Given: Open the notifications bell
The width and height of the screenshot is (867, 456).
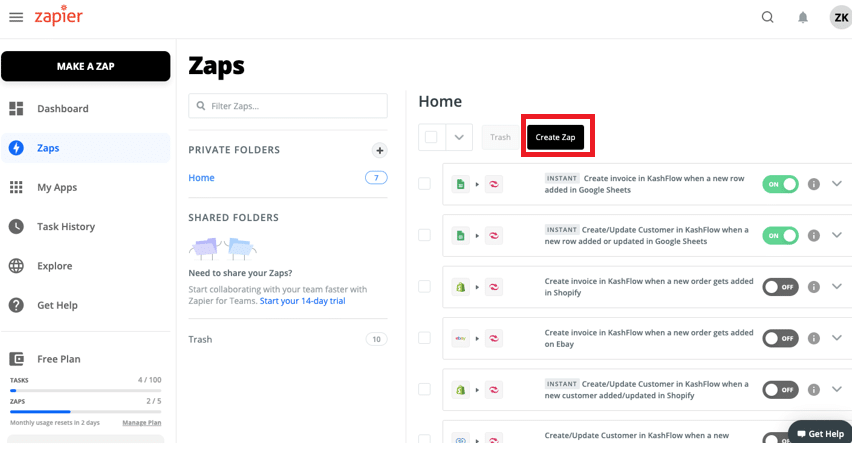Looking at the screenshot, I should coord(802,17).
